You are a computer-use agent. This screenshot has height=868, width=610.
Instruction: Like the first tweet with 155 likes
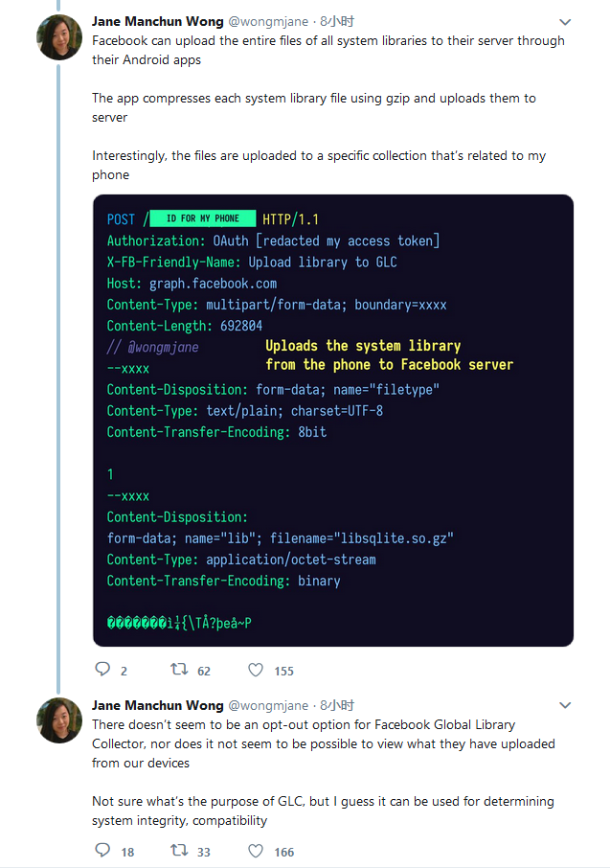click(256, 670)
